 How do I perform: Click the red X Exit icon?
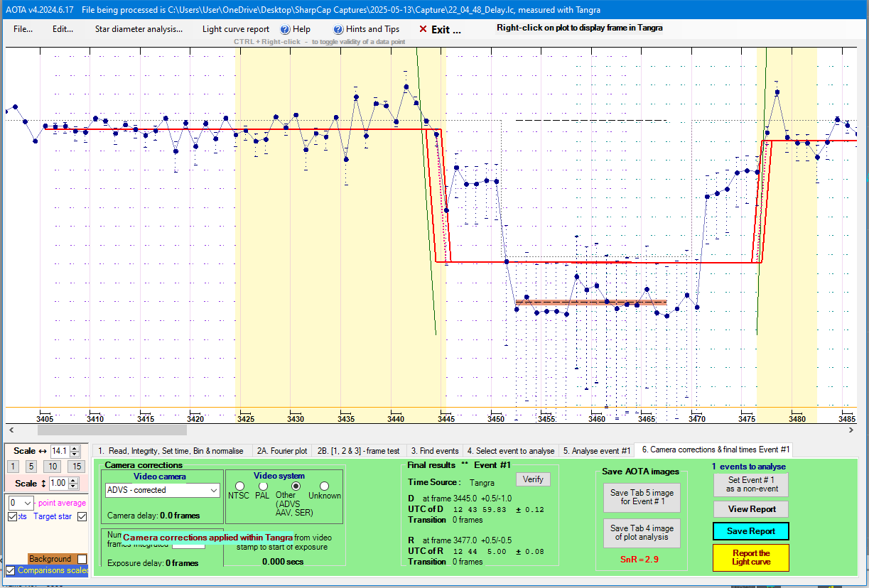point(423,30)
